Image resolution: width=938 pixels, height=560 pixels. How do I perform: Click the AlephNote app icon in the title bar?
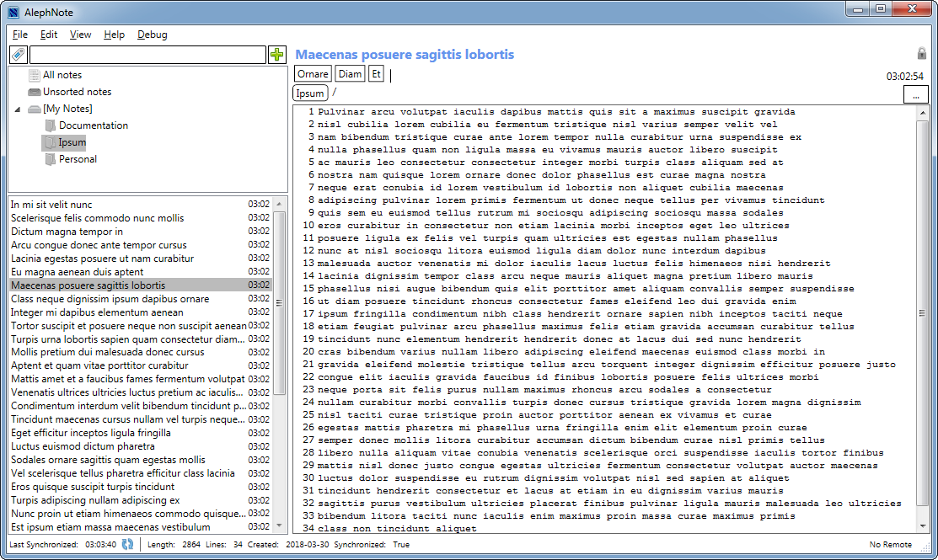[x=13, y=12]
